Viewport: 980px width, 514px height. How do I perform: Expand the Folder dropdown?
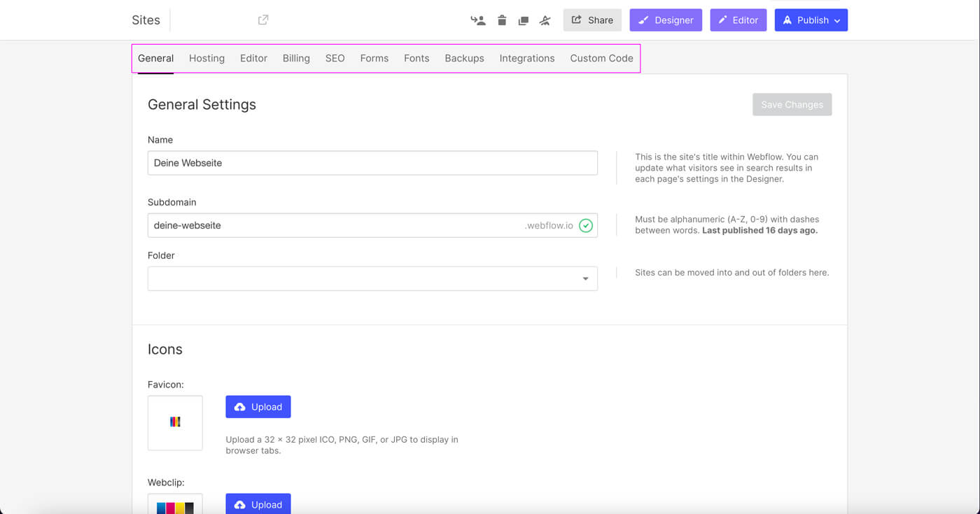point(372,278)
